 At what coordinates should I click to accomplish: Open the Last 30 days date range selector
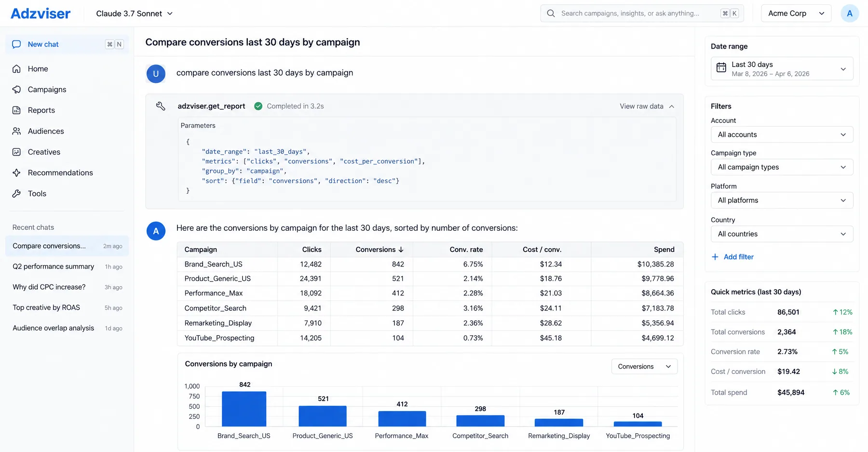click(782, 69)
